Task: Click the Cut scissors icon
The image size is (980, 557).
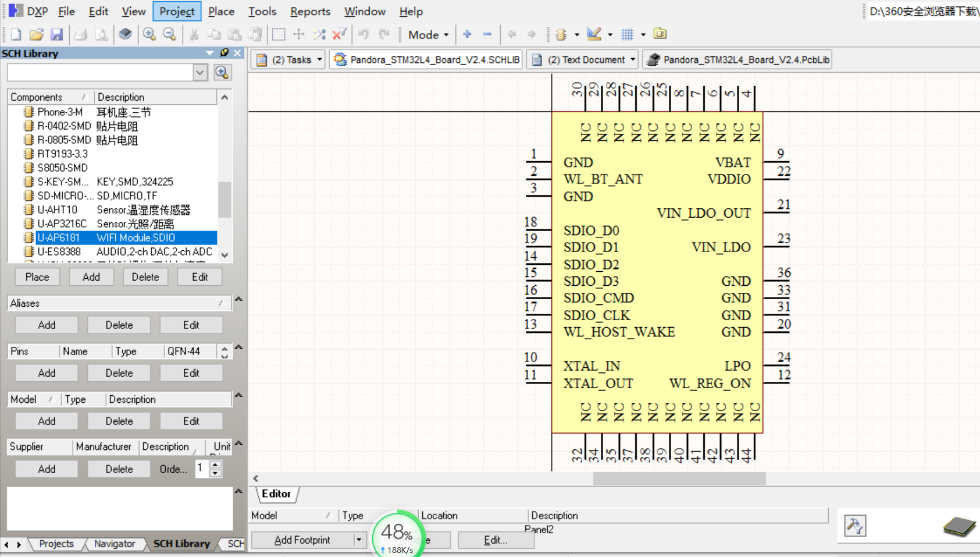Action: tap(194, 34)
